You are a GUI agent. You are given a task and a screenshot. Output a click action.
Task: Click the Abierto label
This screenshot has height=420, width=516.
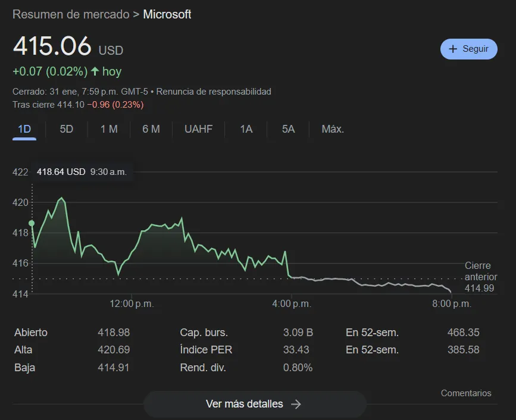coord(31,333)
